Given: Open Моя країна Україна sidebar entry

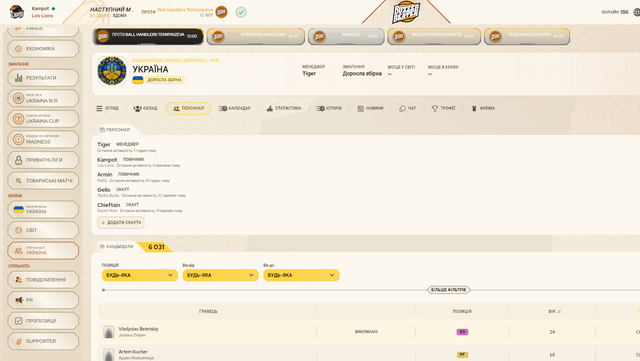Looking at the screenshot, I should [x=43, y=209].
